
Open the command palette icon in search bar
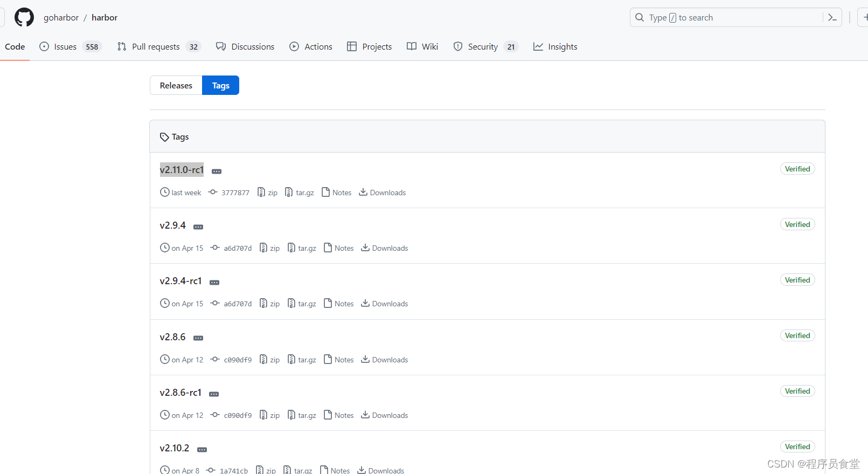coord(832,17)
